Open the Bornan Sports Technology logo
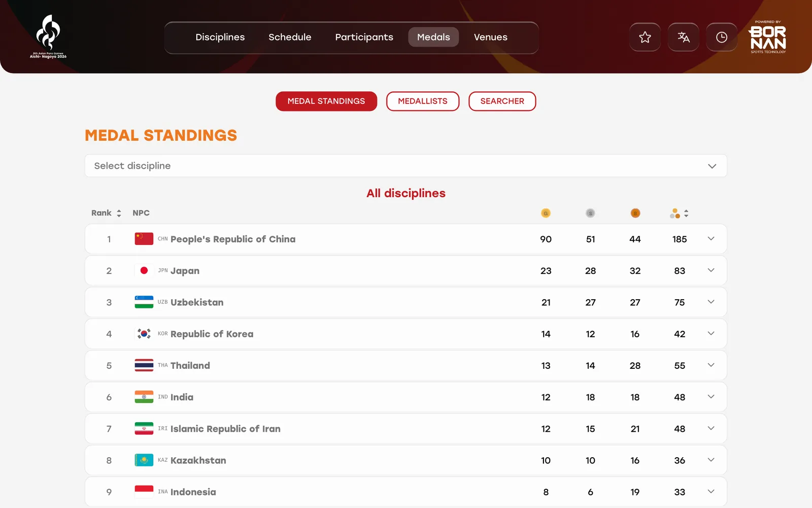Screen dimensions: 812x508 [768, 37]
